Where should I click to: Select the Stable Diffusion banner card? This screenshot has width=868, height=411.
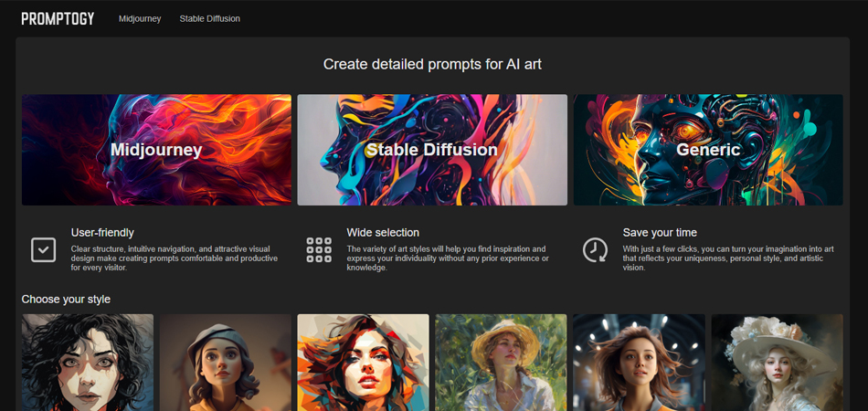click(432, 150)
